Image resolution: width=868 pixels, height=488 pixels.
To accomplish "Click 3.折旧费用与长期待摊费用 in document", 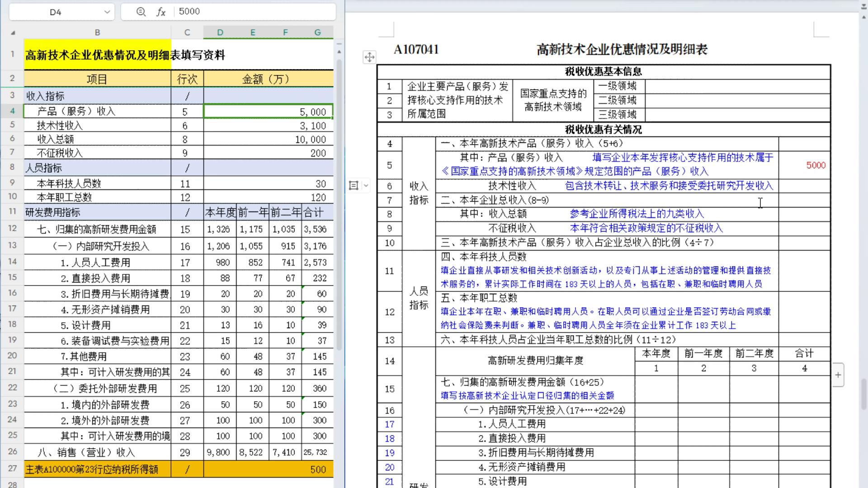I will (536, 452).
